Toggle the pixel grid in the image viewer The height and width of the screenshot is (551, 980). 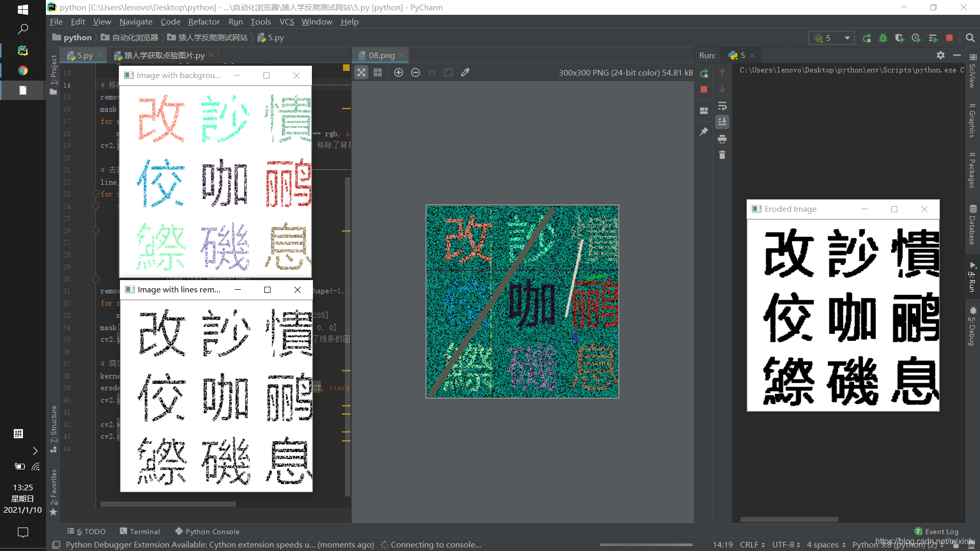click(378, 72)
